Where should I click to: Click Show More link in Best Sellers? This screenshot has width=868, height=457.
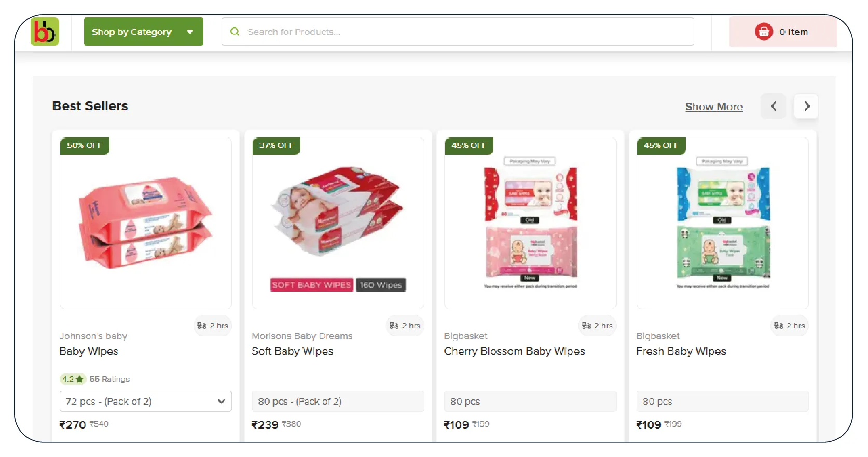pos(714,107)
